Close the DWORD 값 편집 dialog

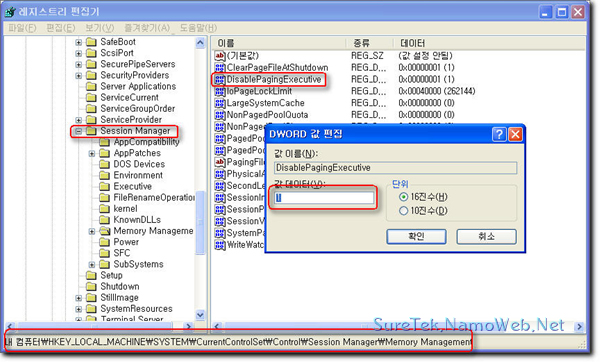(x=515, y=134)
